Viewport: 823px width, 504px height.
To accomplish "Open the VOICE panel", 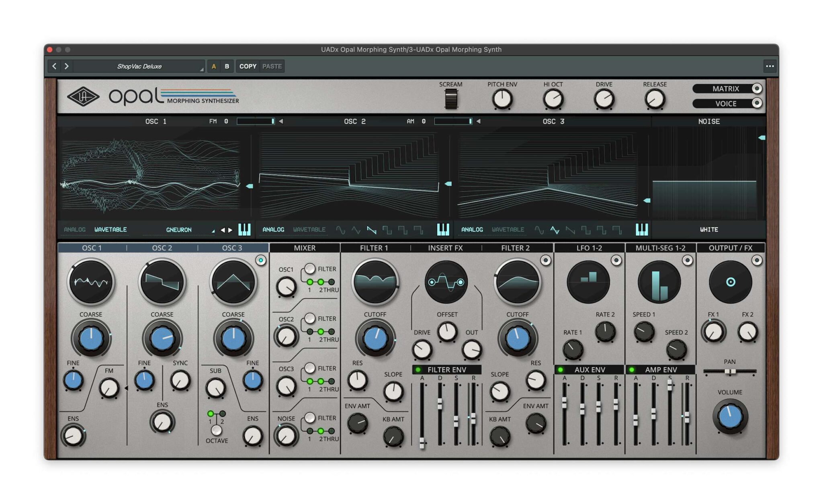I will [726, 104].
